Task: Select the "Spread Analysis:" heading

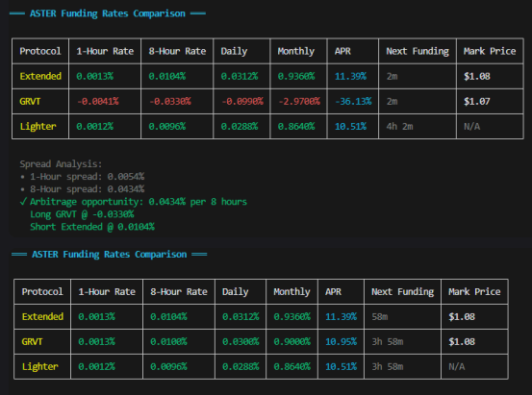Action: 61,164
